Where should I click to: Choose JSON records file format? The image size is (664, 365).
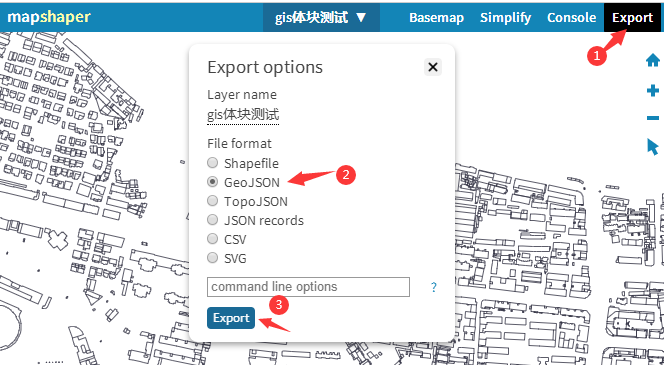[x=212, y=220]
